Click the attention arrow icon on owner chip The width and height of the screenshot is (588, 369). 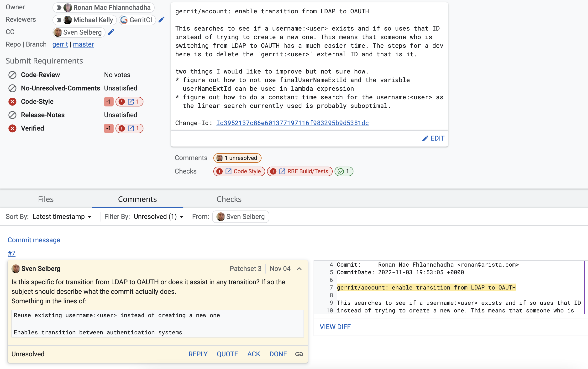tap(59, 8)
